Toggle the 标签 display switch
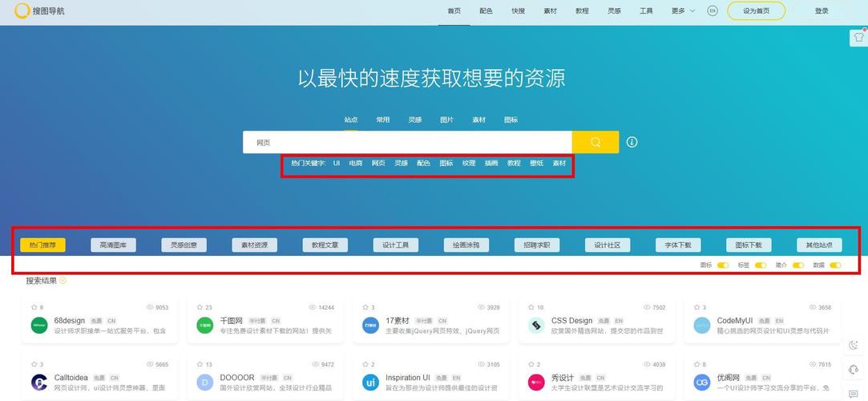This screenshot has width=868, height=401. [761, 265]
